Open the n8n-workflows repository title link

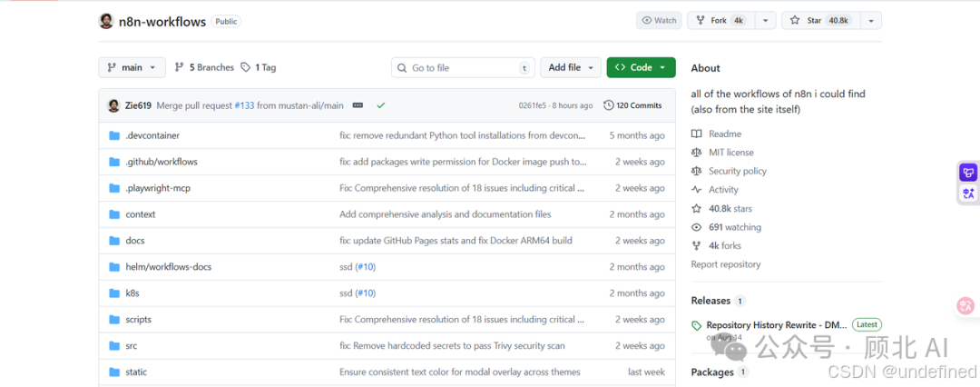(x=162, y=21)
